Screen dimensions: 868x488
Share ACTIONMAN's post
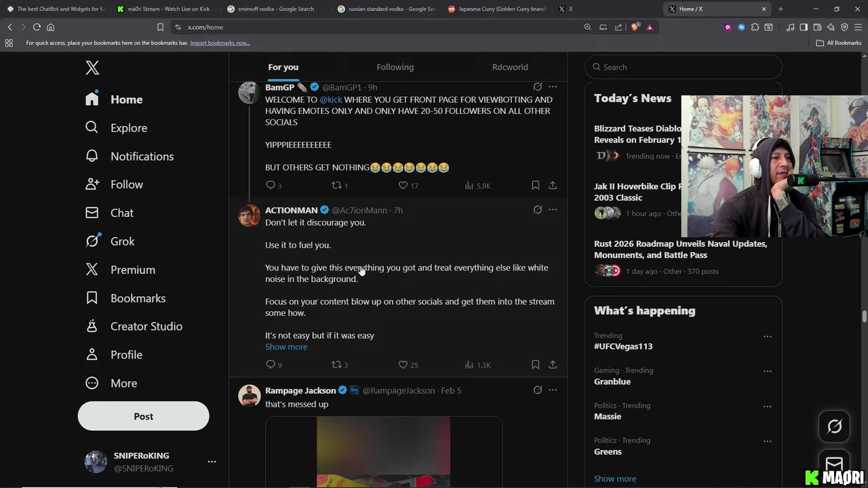[553, 365]
